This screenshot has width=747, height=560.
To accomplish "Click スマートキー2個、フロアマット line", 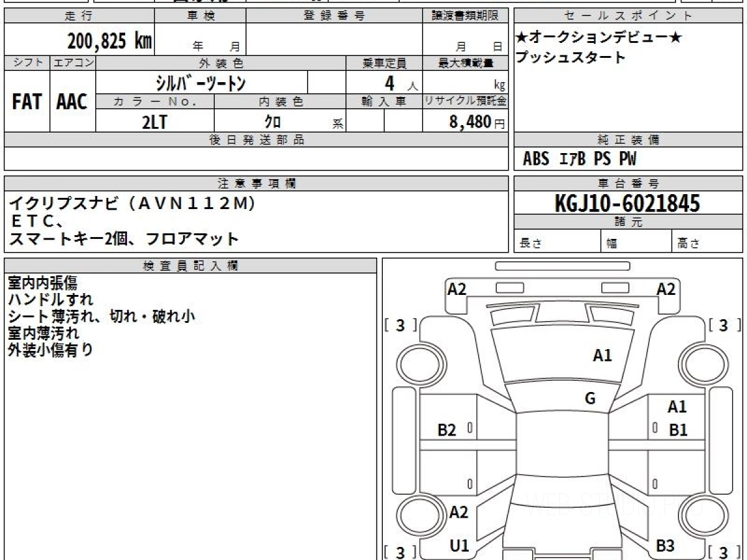I will click(x=124, y=238).
